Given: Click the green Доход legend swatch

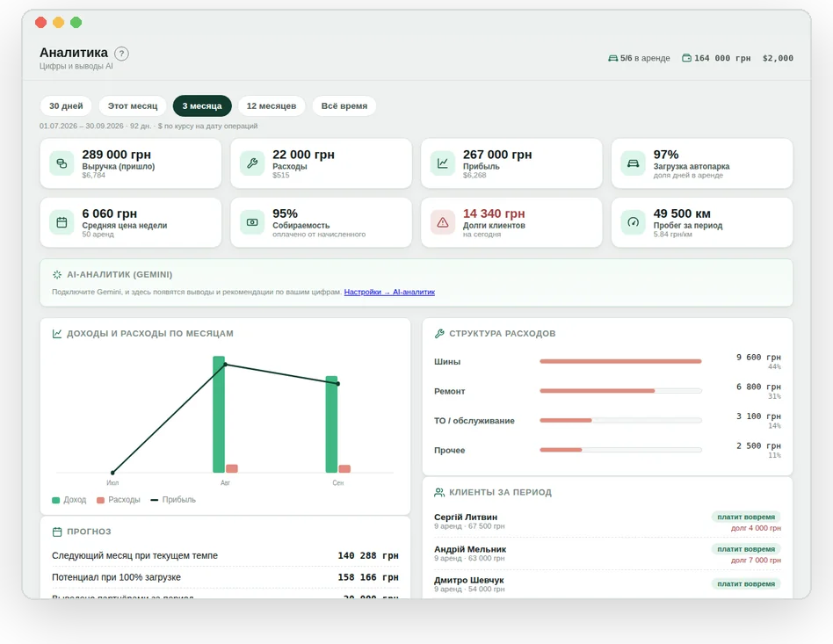Looking at the screenshot, I should (55, 500).
